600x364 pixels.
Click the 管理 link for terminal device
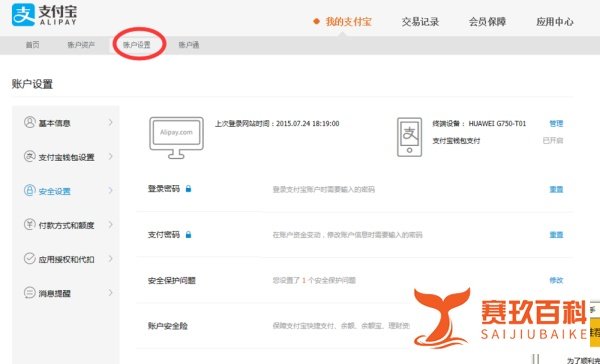tap(556, 123)
